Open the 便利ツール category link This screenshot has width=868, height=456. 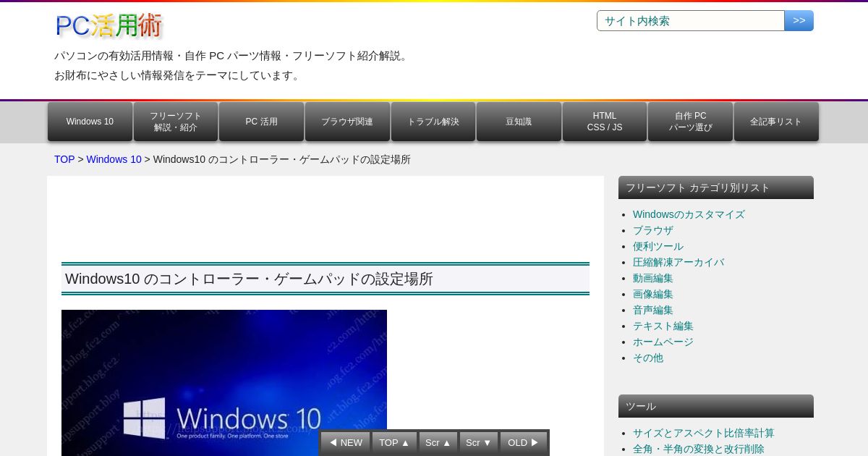click(658, 246)
